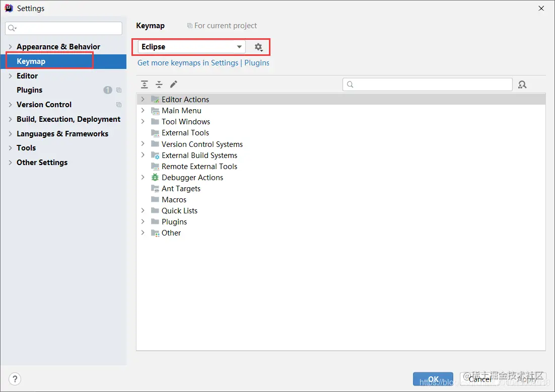Select the 'Macros' row text
The width and height of the screenshot is (555, 392).
point(174,200)
